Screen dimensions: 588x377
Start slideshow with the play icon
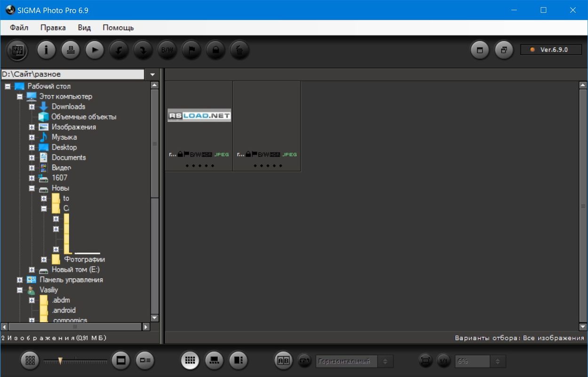pyautogui.click(x=95, y=49)
